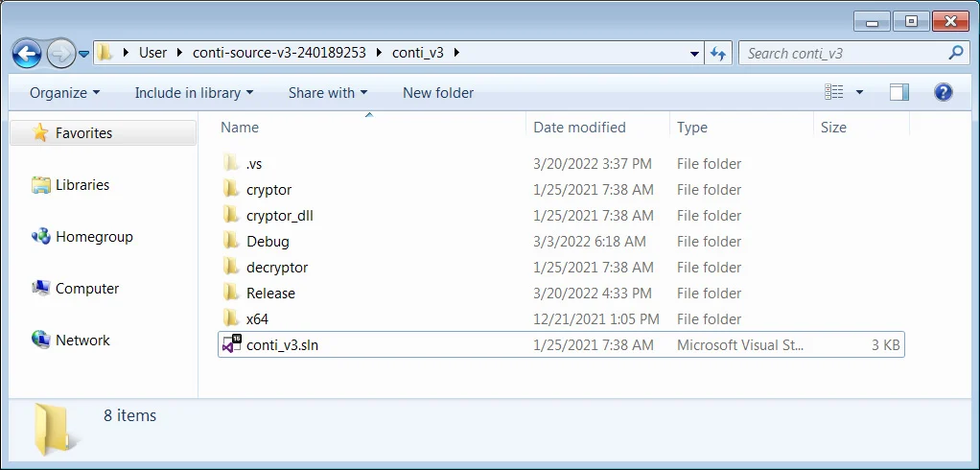Open the Share with dropdown
The height and width of the screenshot is (470, 980).
[x=328, y=93]
